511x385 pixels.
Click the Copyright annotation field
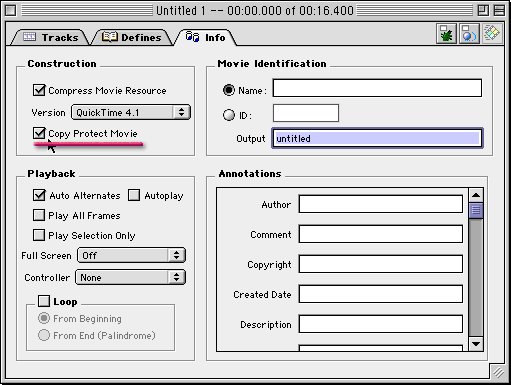click(x=380, y=264)
